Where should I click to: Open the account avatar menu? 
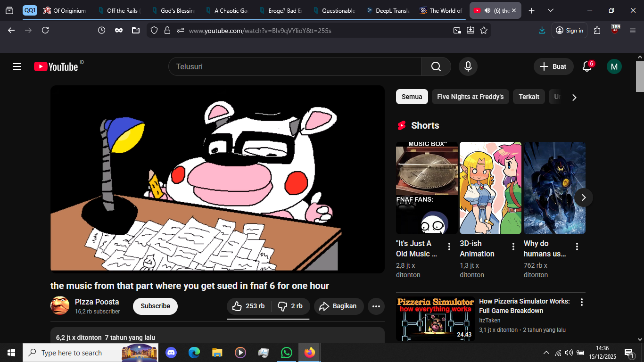pyautogui.click(x=614, y=66)
